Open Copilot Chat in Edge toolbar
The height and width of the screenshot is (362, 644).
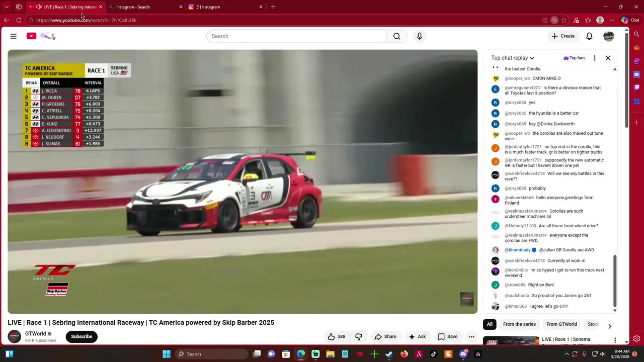coord(630,20)
